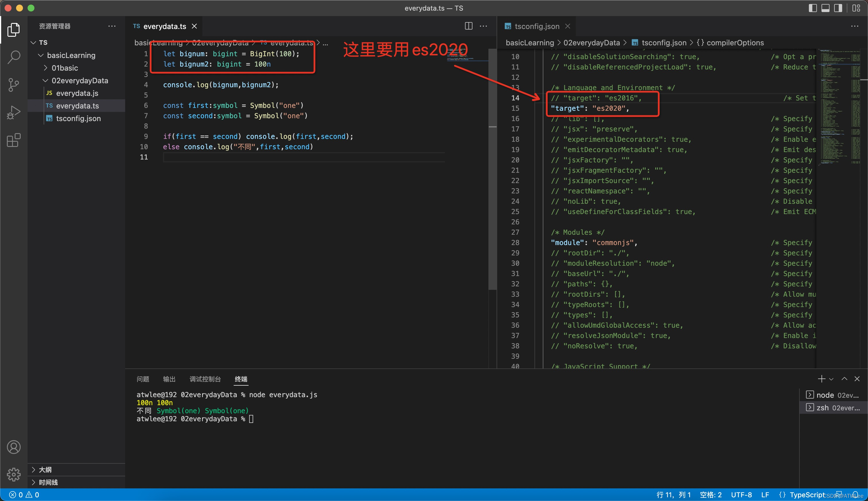The image size is (868, 501).
Task: Click line number 14 in tsconfig.json gutter
Action: click(x=515, y=98)
